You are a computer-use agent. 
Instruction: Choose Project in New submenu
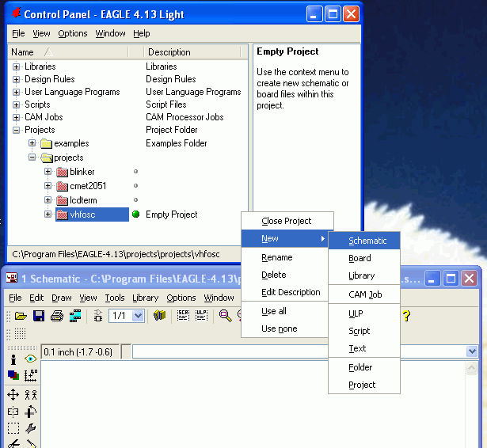pyautogui.click(x=364, y=385)
